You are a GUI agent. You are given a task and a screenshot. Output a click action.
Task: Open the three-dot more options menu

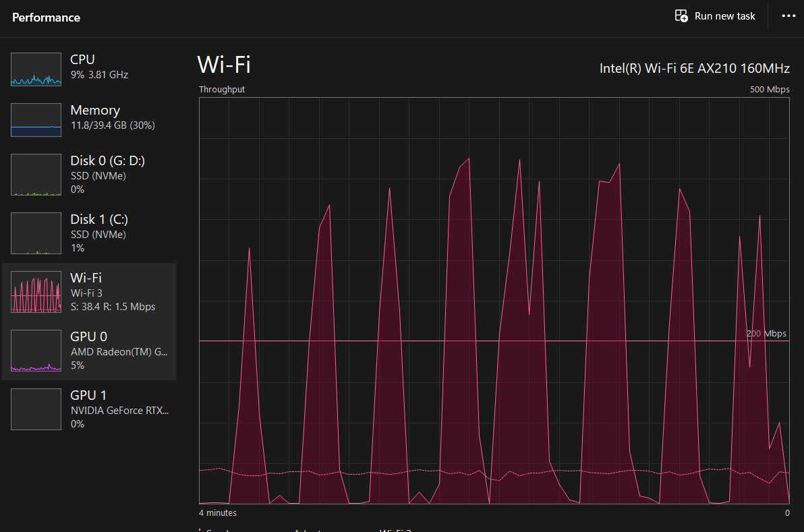[788, 16]
